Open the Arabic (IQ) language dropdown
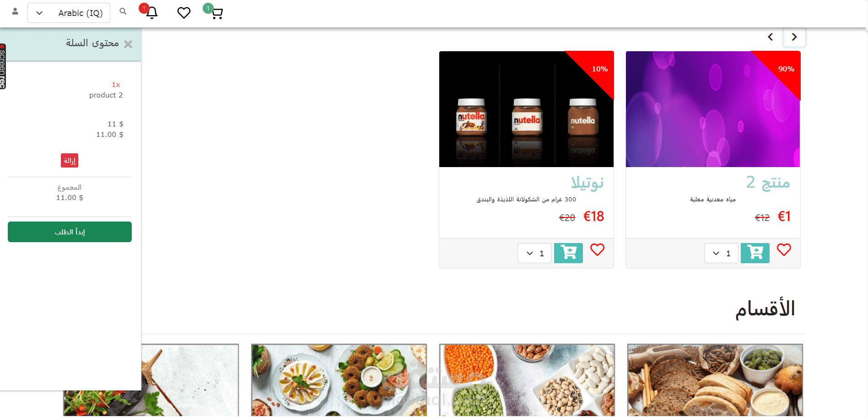This screenshot has height=417, width=868. tap(69, 13)
